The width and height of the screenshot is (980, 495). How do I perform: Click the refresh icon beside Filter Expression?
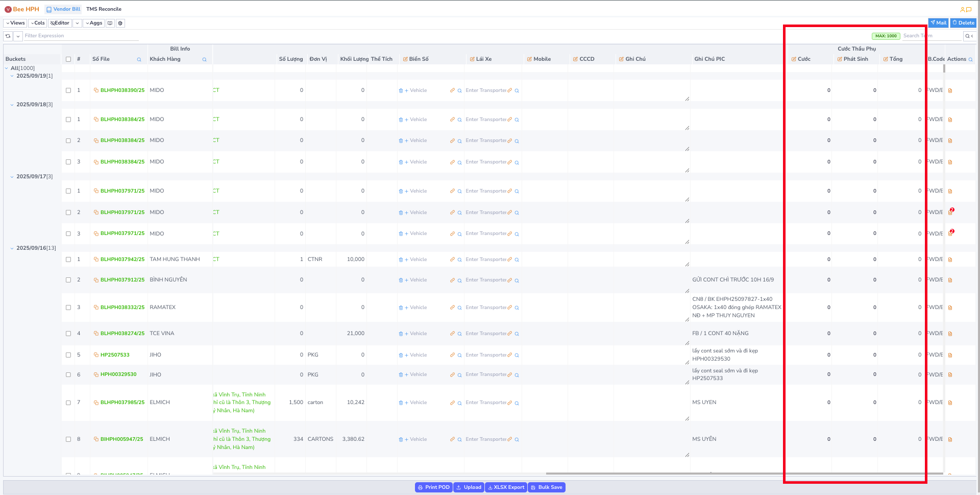tap(8, 36)
